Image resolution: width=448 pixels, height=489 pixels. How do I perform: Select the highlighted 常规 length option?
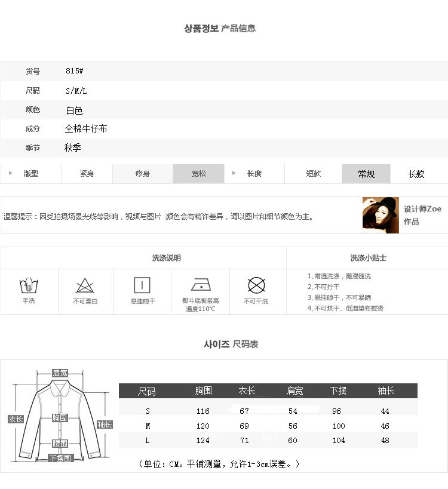click(x=366, y=174)
